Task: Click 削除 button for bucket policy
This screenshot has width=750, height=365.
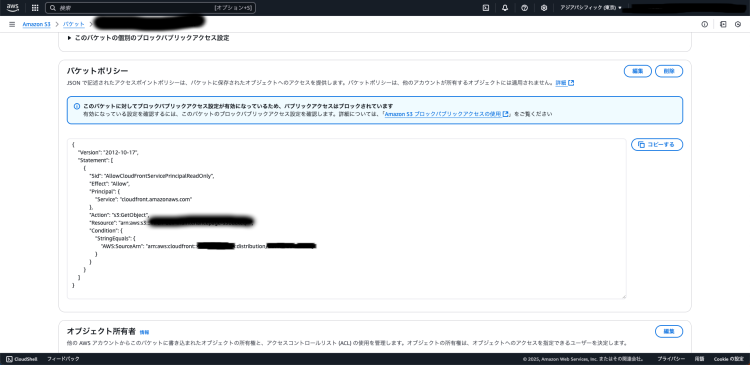Action: pyautogui.click(x=669, y=71)
